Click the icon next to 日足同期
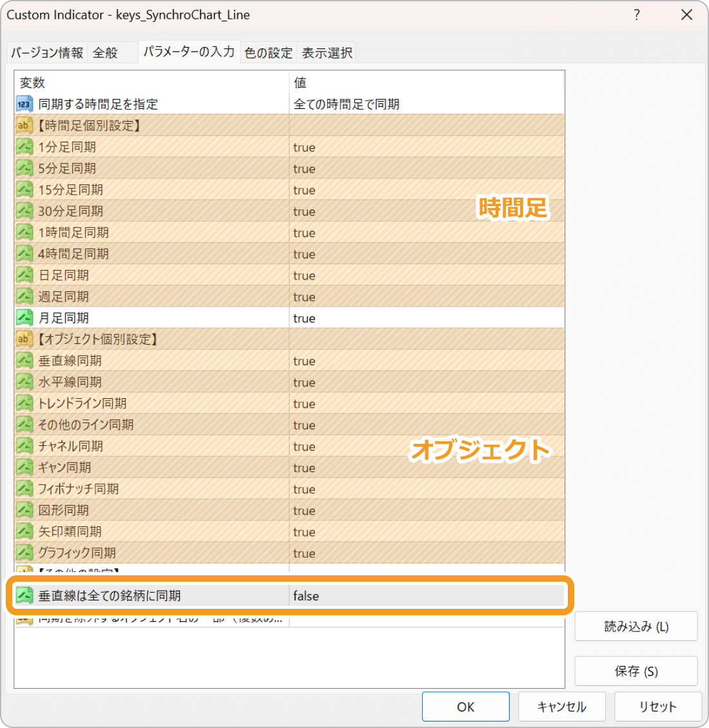Screen dimensions: 709x728 [24, 275]
